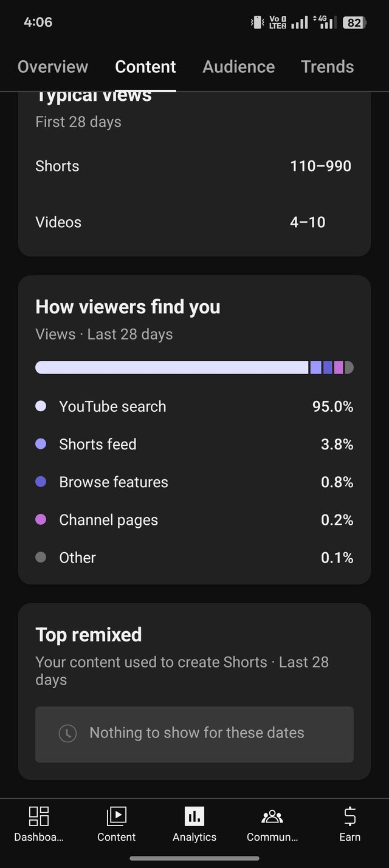Switch to the Audience tab

click(238, 67)
